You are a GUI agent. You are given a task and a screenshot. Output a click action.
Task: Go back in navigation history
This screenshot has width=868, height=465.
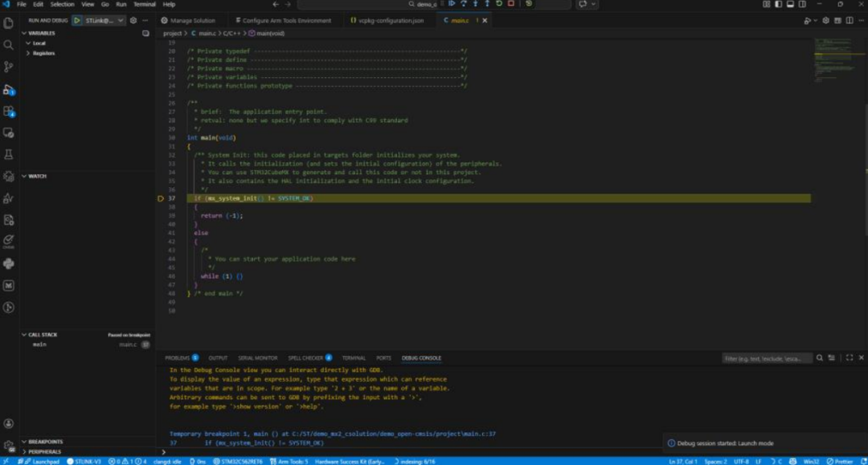pyautogui.click(x=276, y=5)
